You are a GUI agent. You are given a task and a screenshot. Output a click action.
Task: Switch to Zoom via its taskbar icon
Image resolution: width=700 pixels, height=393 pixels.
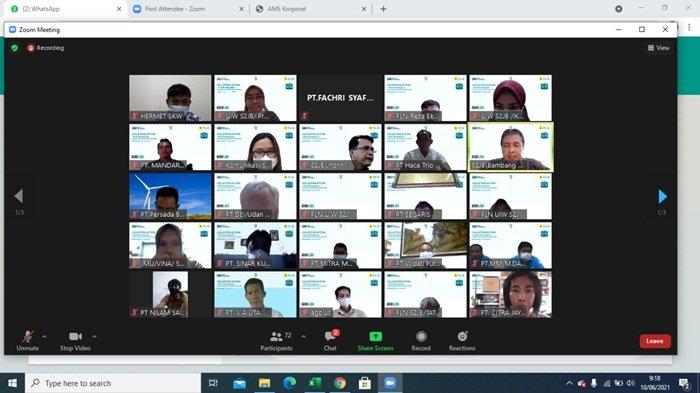point(390,383)
